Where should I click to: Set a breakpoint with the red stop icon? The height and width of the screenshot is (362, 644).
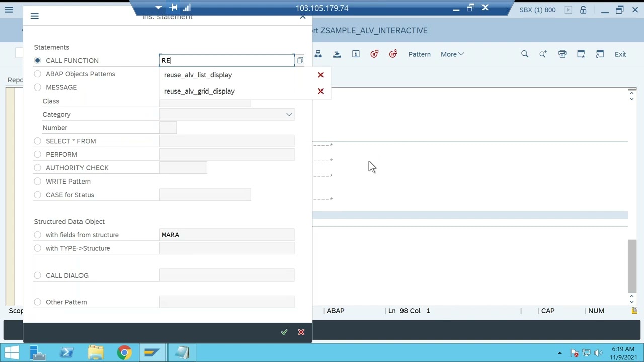pyautogui.click(x=374, y=54)
